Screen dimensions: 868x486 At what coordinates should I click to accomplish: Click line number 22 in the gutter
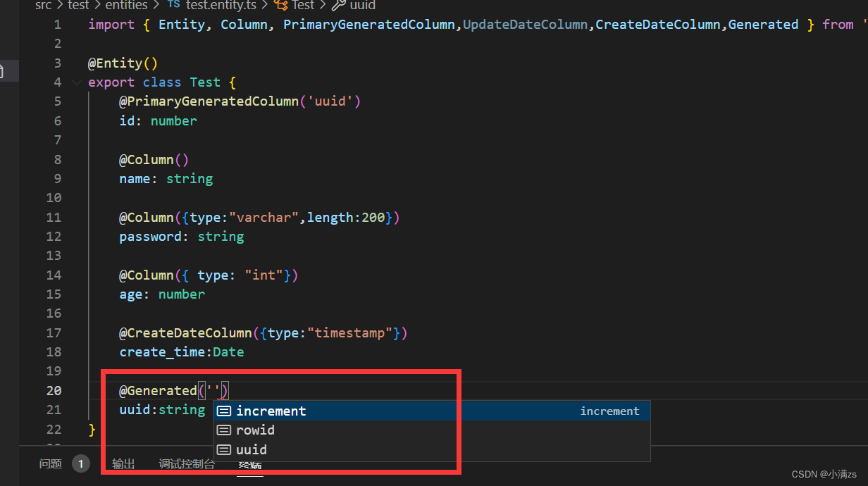pyautogui.click(x=54, y=429)
